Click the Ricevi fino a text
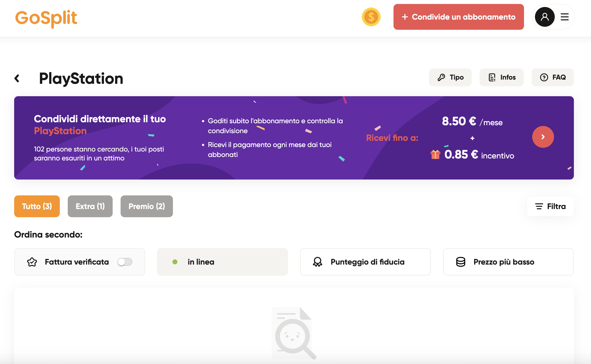Screen dimensions: 591x364 [392, 138]
